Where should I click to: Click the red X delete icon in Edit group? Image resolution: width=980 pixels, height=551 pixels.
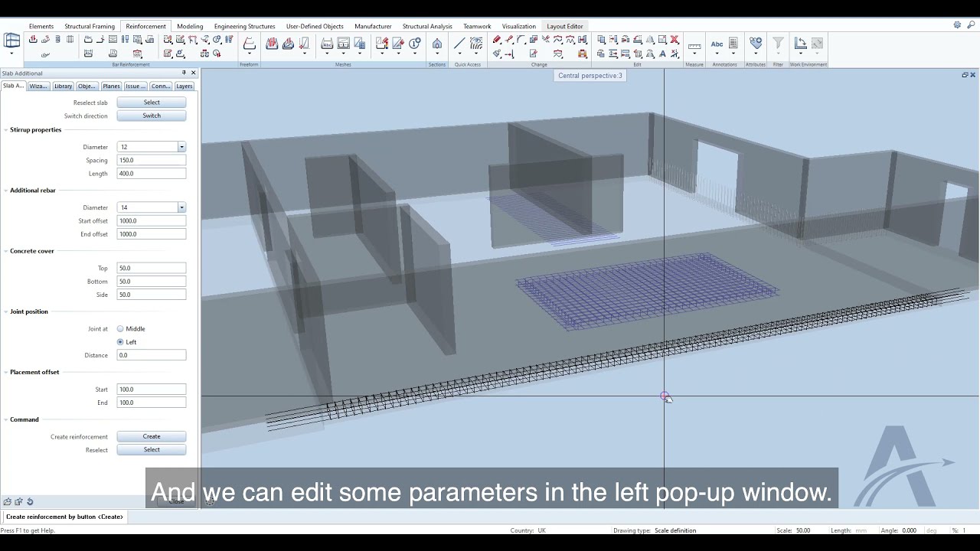click(675, 40)
